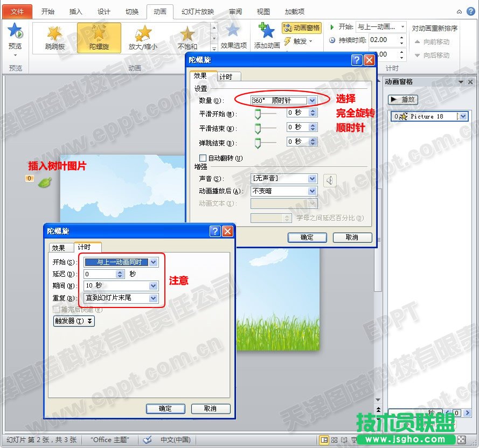The height and width of the screenshot is (448, 479).
Task: Open the 360° 顺时针 amount dropdown
Action: coord(311,100)
